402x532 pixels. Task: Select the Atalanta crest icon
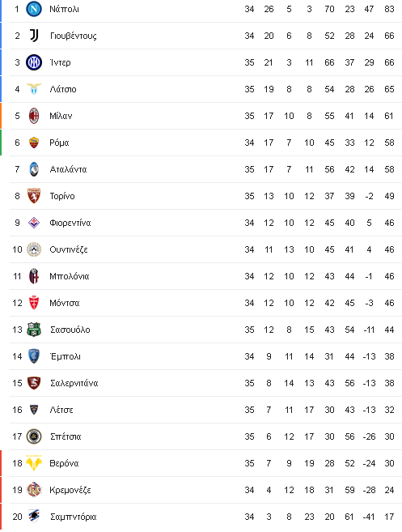click(34, 169)
